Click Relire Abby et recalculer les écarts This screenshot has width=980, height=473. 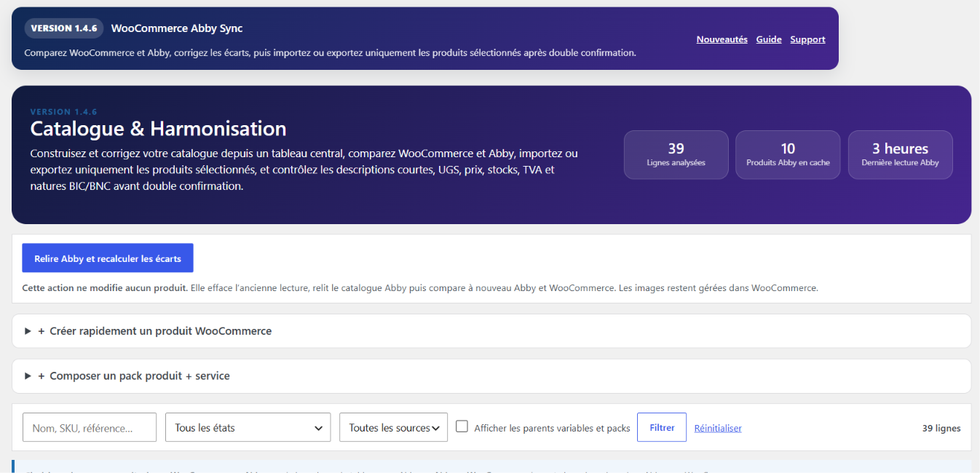pyautogui.click(x=108, y=258)
